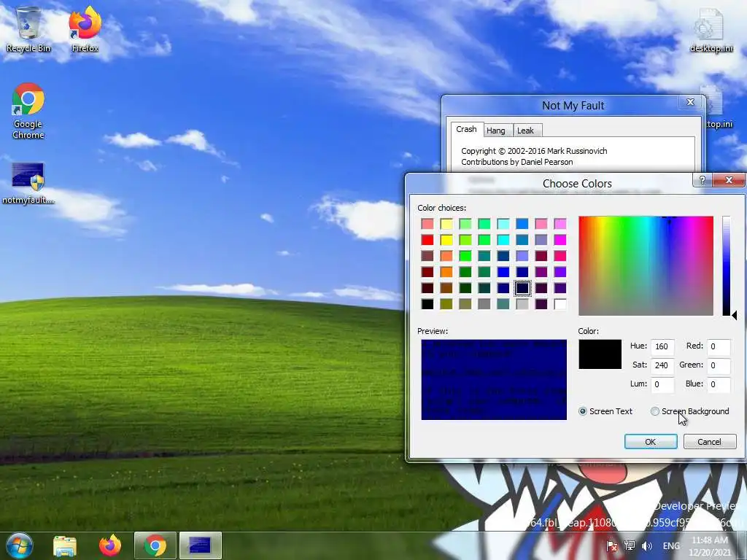This screenshot has width=747, height=560.
Task: Switch to Chrome in the taskbar
Action: point(155,545)
